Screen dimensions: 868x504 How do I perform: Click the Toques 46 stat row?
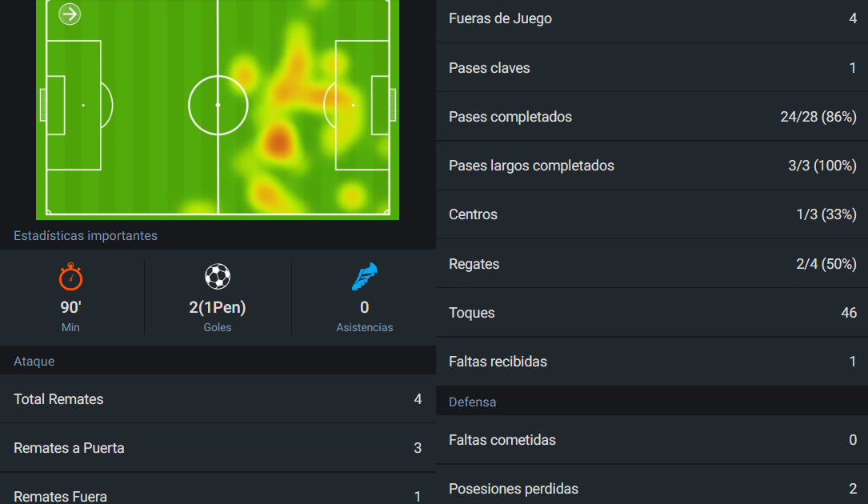click(651, 312)
